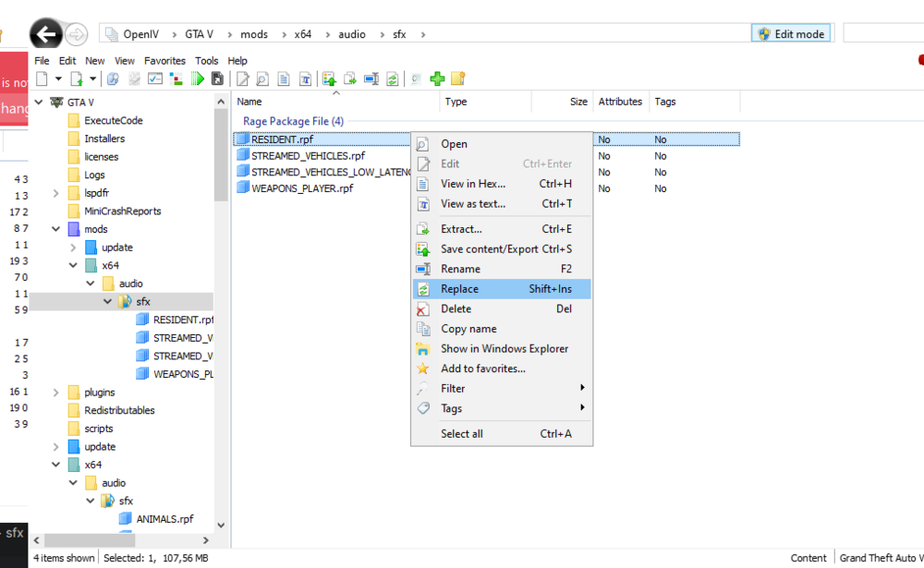The width and height of the screenshot is (924, 568).
Task: Collapse the audio node in the sidebar
Action: tap(90, 283)
